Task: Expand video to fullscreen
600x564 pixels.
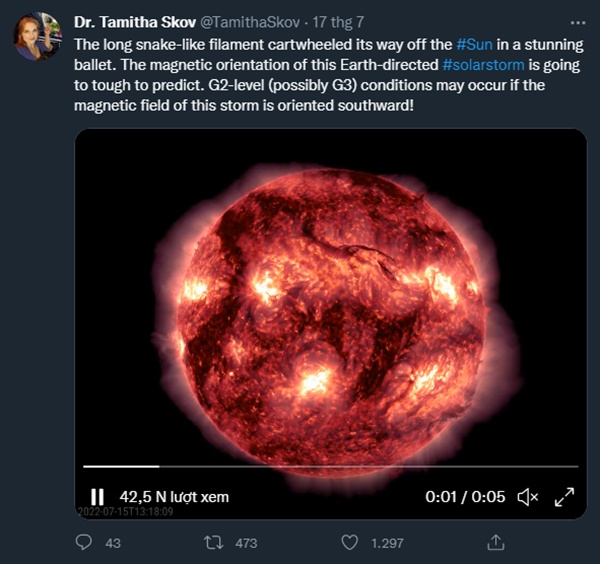Action: [564, 497]
